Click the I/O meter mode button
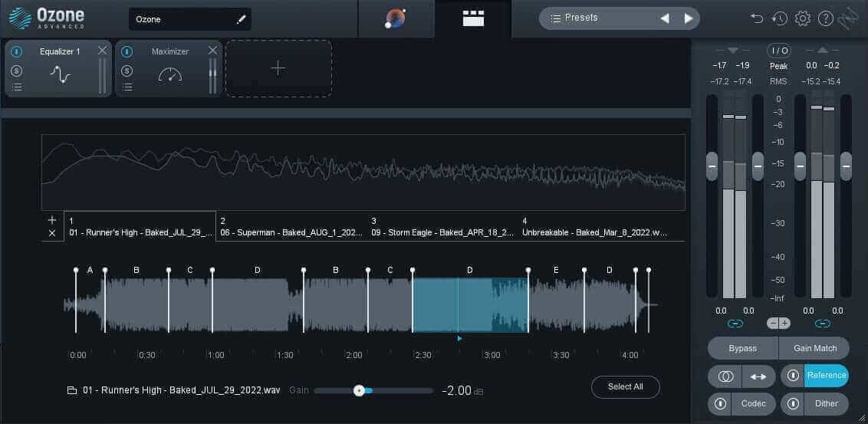 (x=779, y=51)
